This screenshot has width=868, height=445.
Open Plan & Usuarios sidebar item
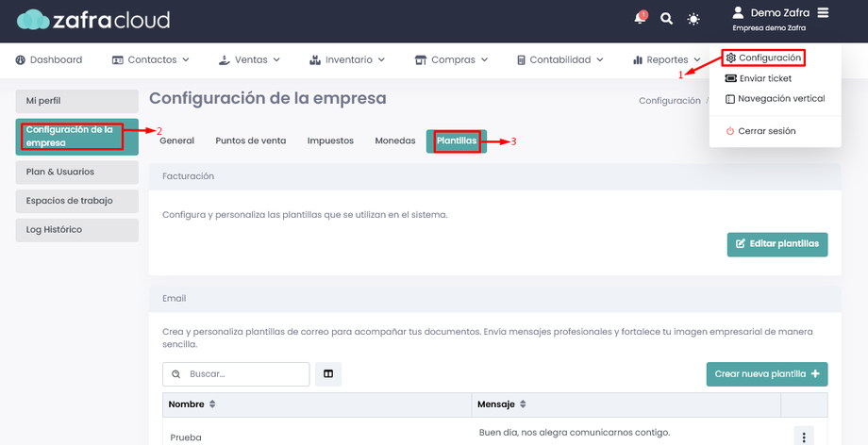(77, 173)
